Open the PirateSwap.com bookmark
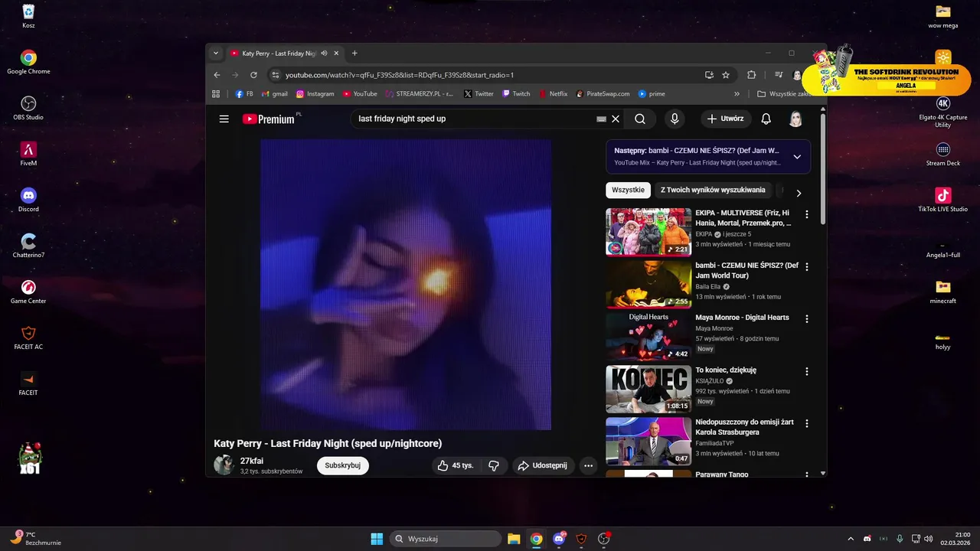Viewport: 980px width, 551px height. coord(603,94)
